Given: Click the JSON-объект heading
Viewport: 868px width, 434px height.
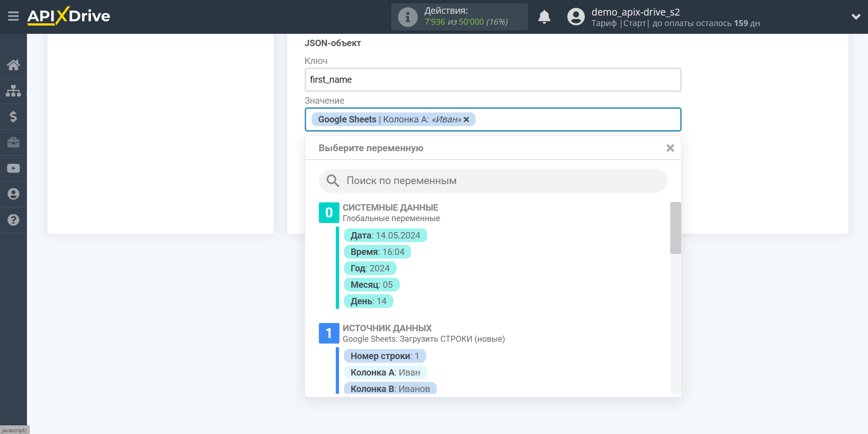Looking at the screenshot, I should pos(333,43).
